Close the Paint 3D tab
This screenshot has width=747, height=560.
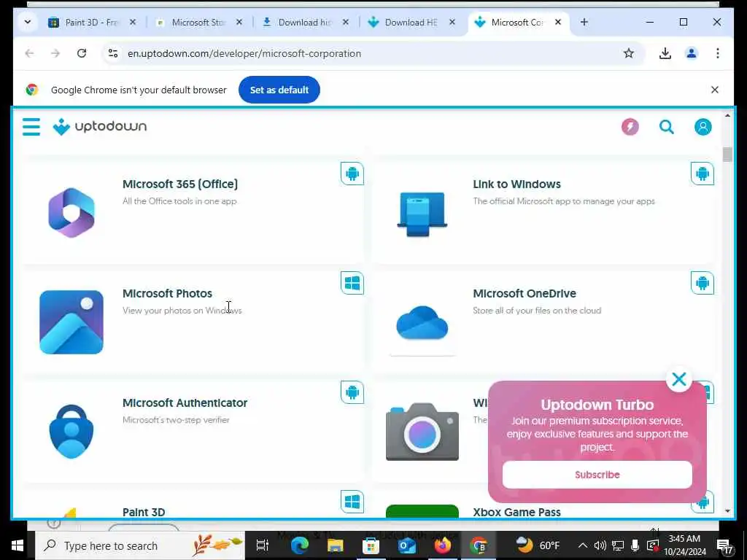point(133,23)
